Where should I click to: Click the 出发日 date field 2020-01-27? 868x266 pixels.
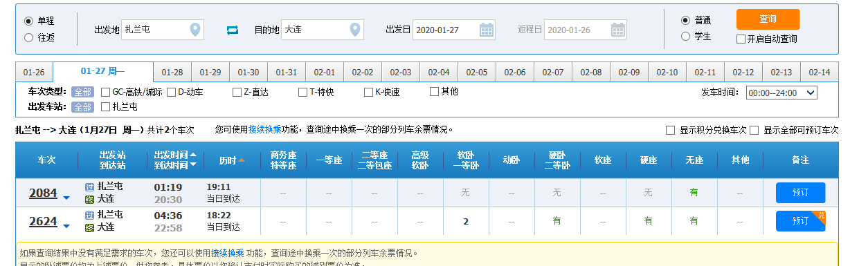[454, 30]
